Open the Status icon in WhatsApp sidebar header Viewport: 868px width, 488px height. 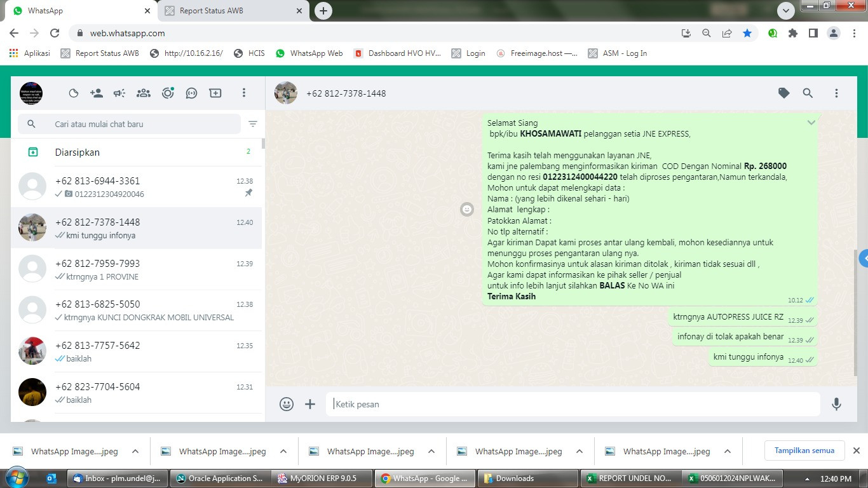(x=74, y=93)
